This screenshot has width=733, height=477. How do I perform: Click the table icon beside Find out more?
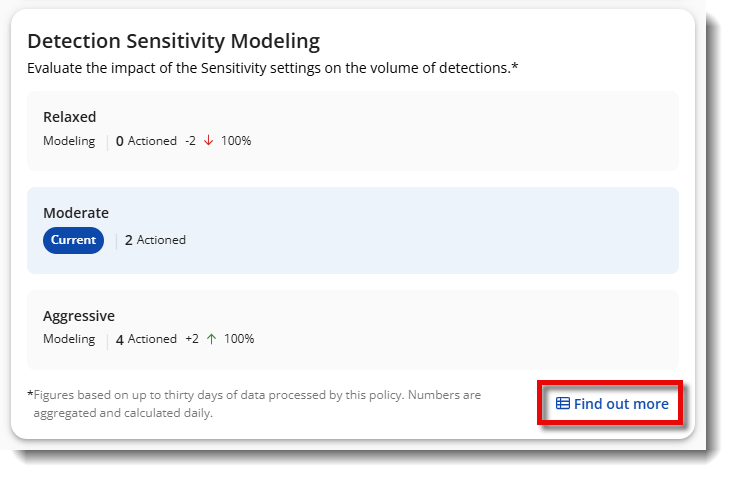(x=562, y=403)
